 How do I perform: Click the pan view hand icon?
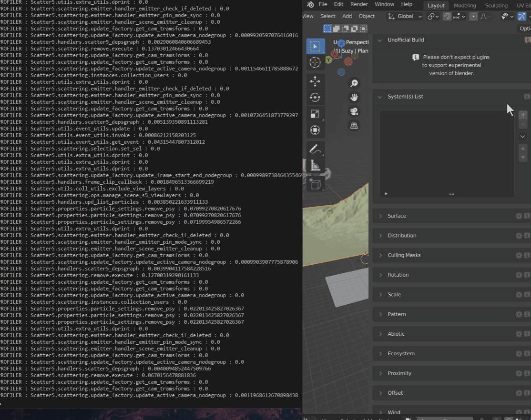354,98
